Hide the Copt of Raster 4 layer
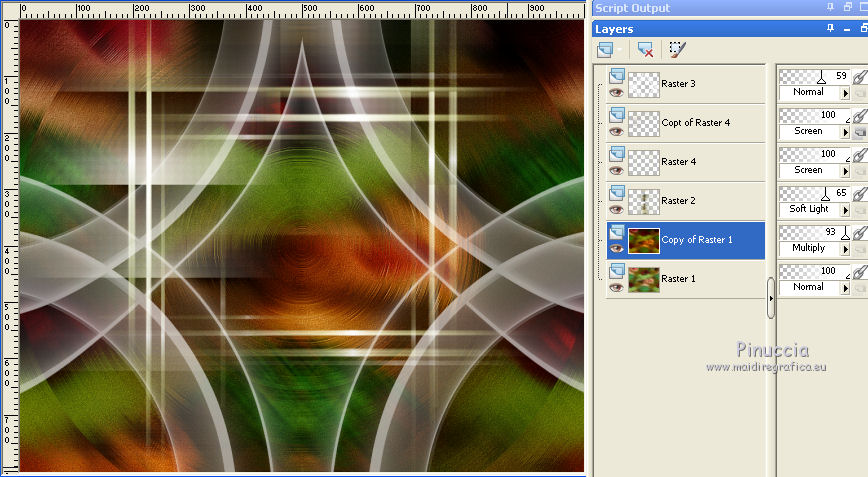This screenshot has height=477, width=868. coord(616,131)
